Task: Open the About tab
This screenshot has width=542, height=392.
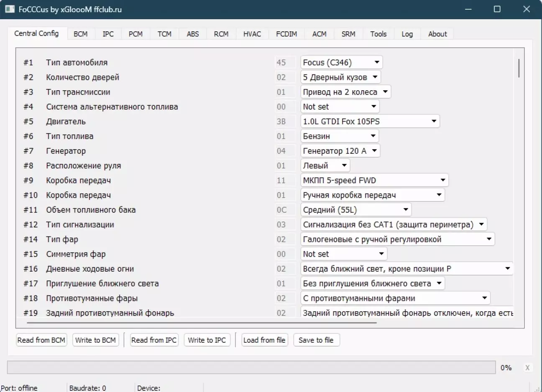Action: point(437,34)
